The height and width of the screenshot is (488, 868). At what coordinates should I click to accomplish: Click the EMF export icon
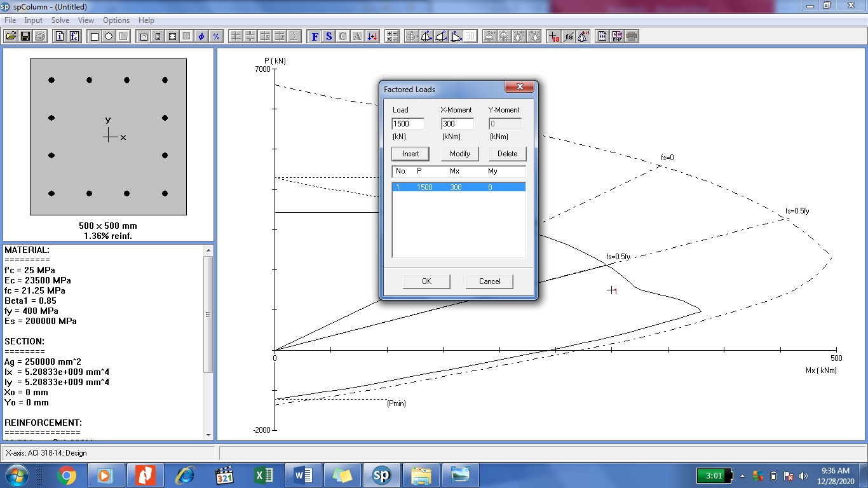pos(616,36)
